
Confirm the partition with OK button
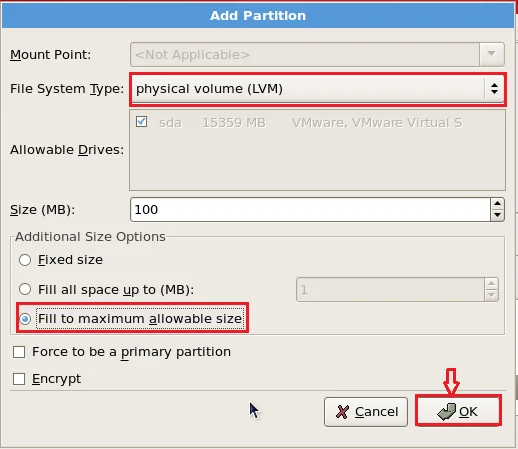click(458, 411)
